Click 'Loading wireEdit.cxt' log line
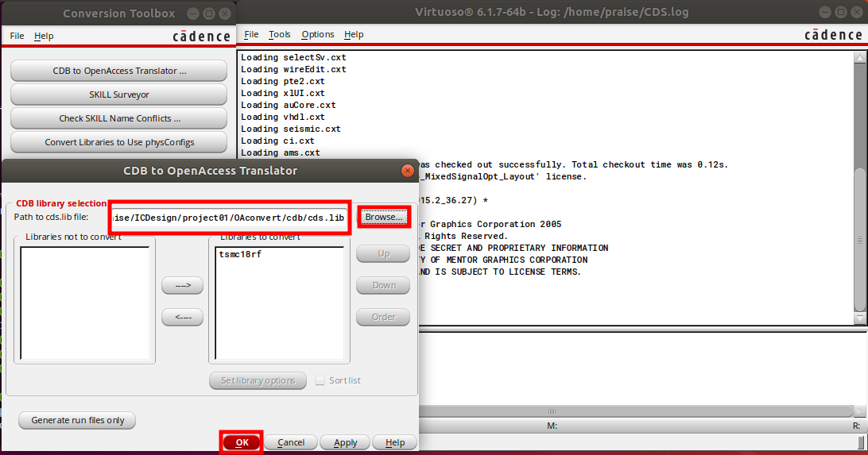 pyautogui.click(x=293, y=69)
